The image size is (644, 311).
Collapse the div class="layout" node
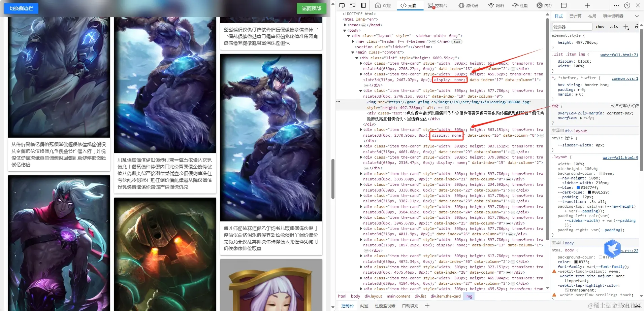tap(349, 36)
